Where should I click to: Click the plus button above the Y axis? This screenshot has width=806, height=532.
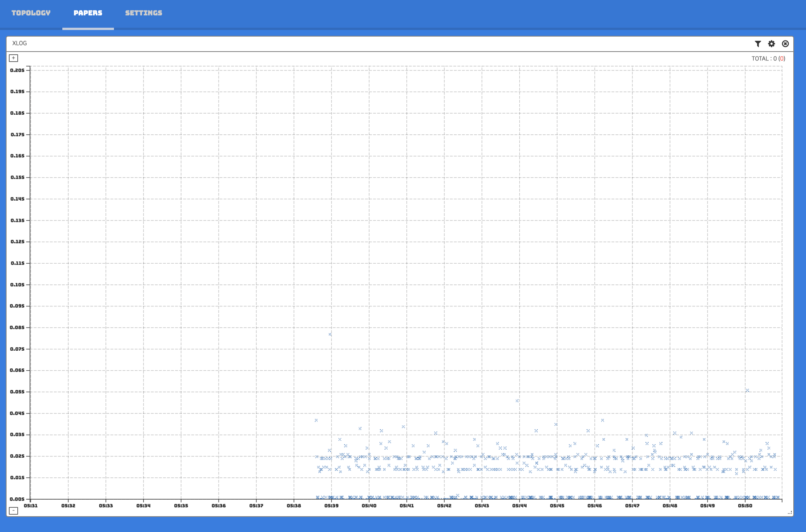point(13,58)
